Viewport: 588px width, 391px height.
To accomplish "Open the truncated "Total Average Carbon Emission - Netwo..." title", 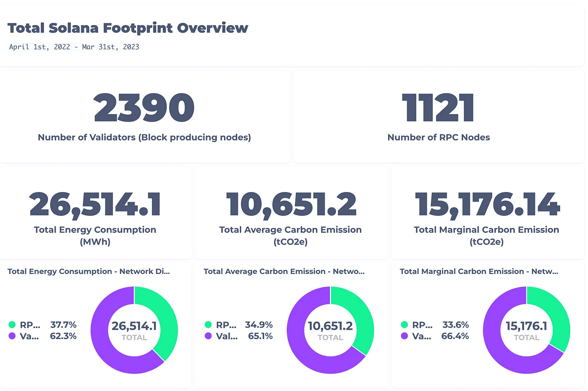I will point(284,272).
